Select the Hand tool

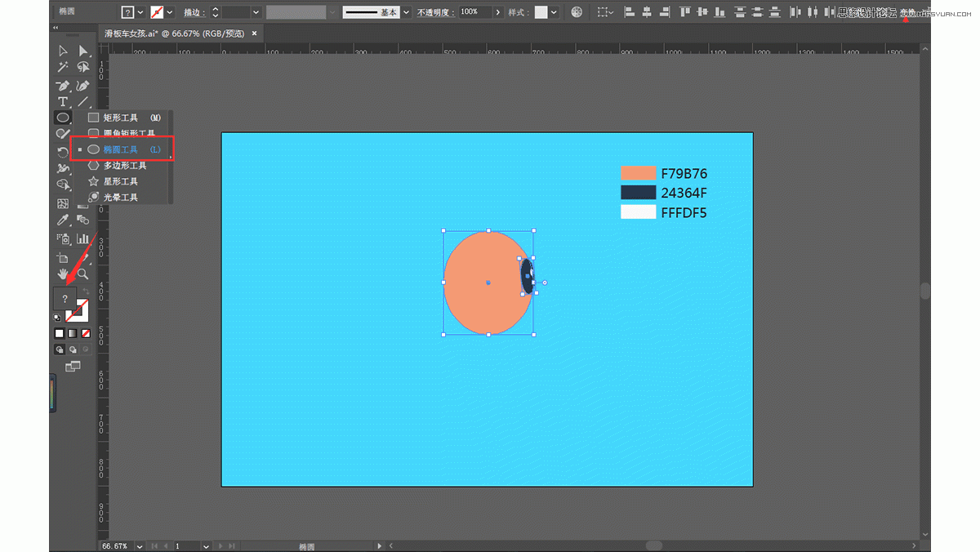pyautogui.click(x=63, y=274)
